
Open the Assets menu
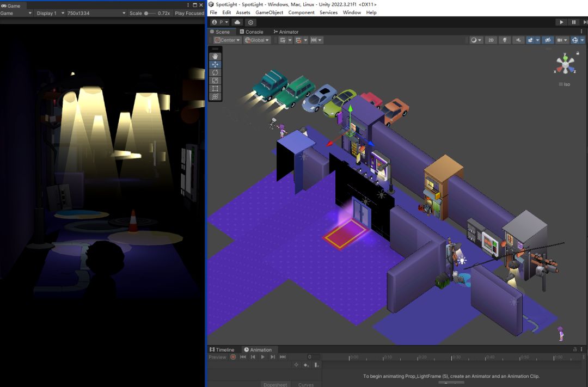tap(243, 13)
